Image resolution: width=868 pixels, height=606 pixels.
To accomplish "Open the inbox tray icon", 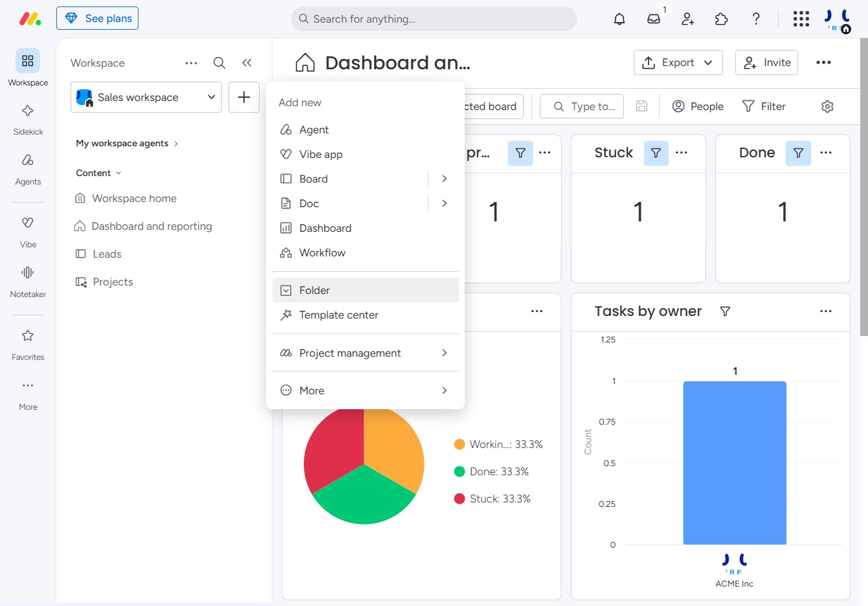I will 654,19.
